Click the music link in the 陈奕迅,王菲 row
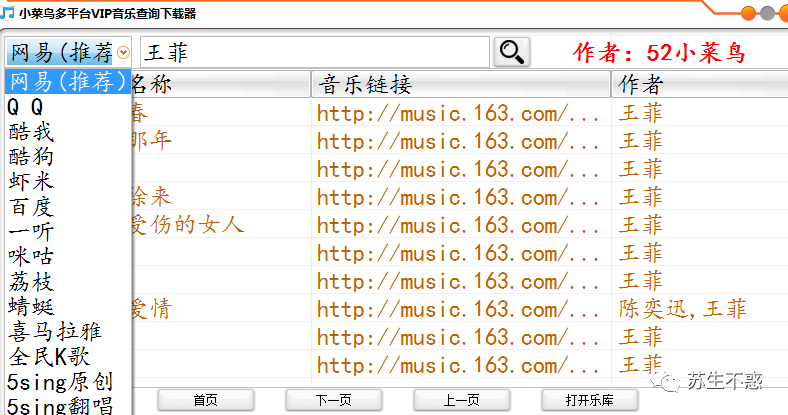Screen dimensions: 788x415 (x=457, y=309)
